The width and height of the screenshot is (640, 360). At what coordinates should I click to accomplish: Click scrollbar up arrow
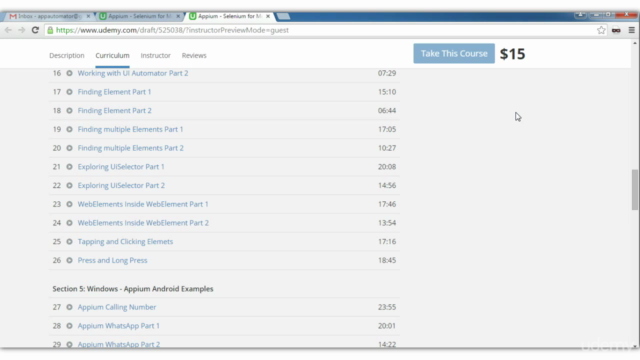(x=635, y=43)
